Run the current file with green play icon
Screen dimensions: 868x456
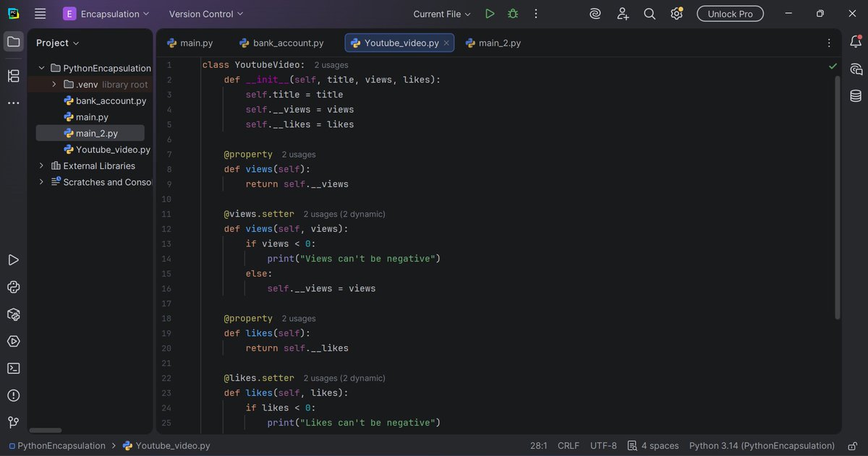click(490, 14)
